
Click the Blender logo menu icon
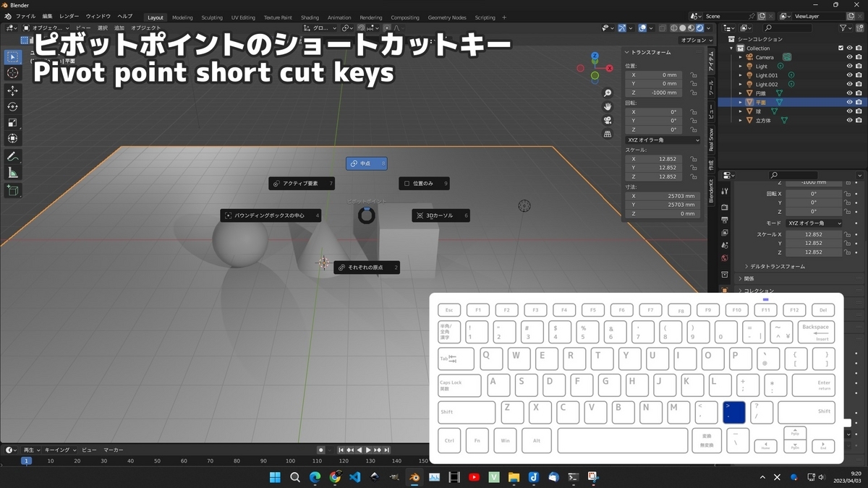[7, 16]
